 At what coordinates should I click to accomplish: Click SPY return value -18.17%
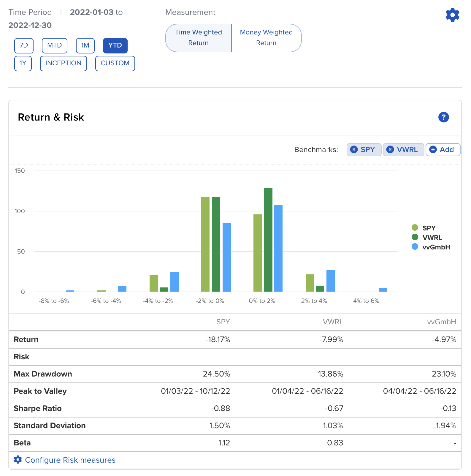(x=218, y=339)
